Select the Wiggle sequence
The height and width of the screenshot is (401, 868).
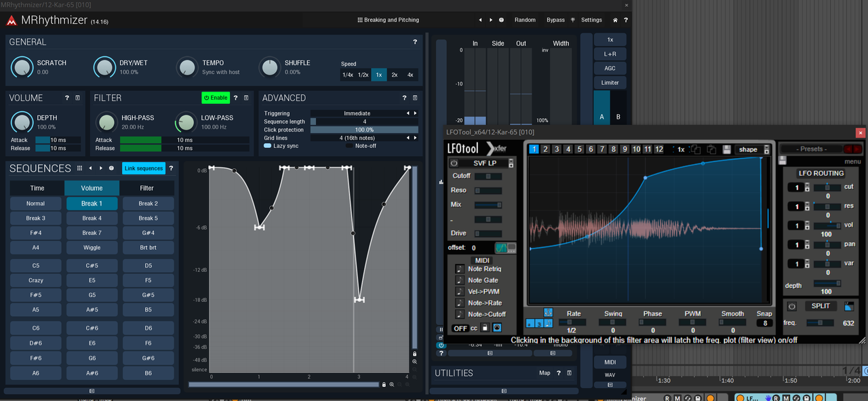pyautogui.click(x=92, y=248)
